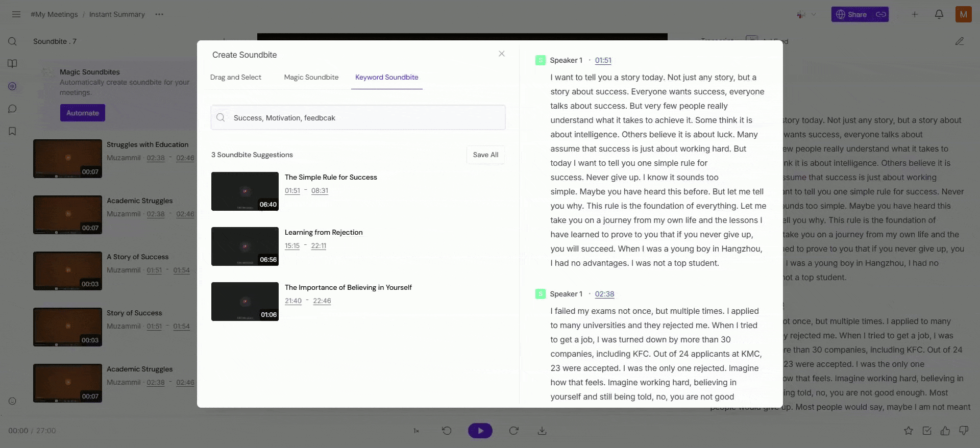The height and width of the screenshot is (448, 980).
Task: Click Learning from Rejection title
Action: [324, 232]
